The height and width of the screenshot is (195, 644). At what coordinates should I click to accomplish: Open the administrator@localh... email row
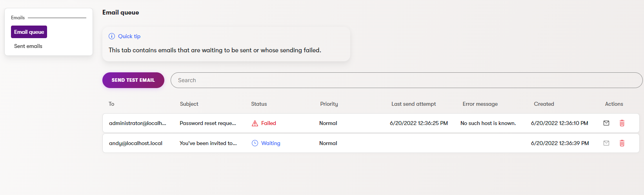click(138, 123)
